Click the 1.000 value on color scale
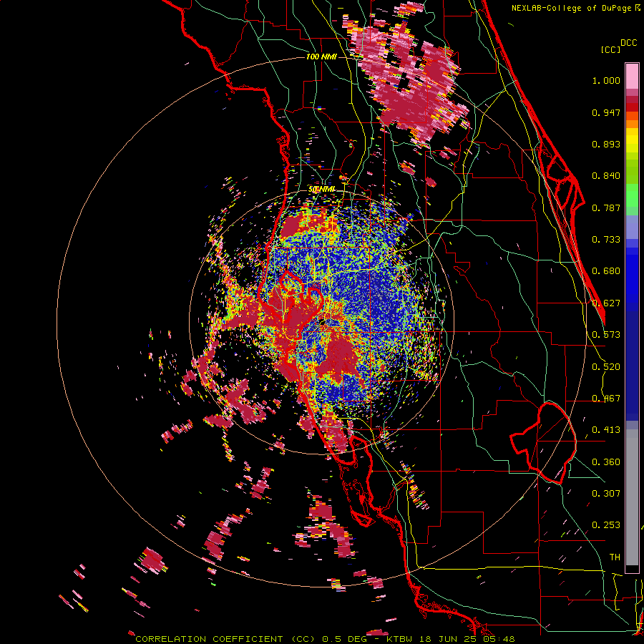Screen dimensions: 644x644 pos(606,80)
